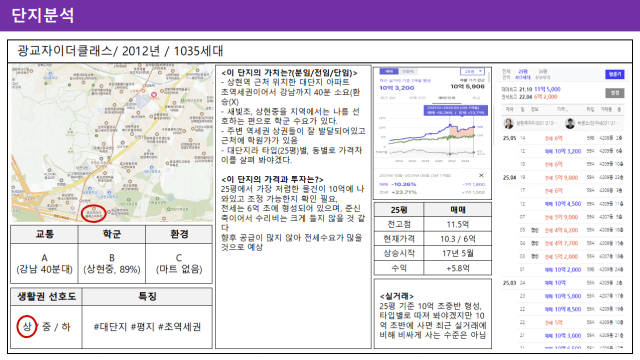Open the 25평 size dropdown in chart panel
640x360 pixels.
[x=472, y=71]
